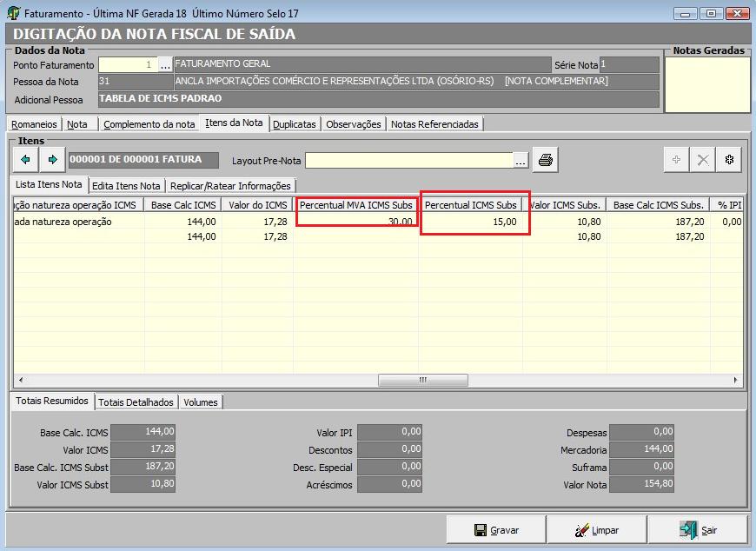Image resolution: width=756 pixels, height=551 pixels.
Task: Open the Duplicatas tab
Action: pyautogui.click(x=294, y=124)
